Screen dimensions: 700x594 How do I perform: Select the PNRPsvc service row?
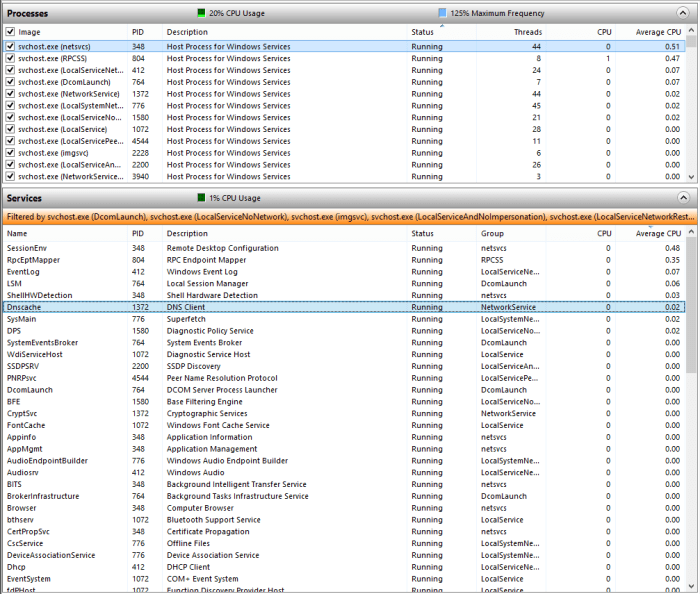point(344,378)
